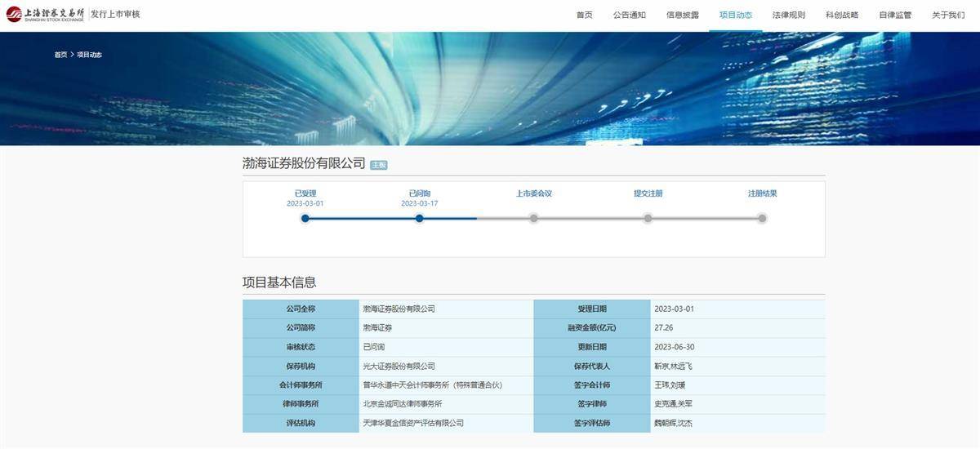Click the law firm 北京金诚同达律师事务所

(402, 404)
